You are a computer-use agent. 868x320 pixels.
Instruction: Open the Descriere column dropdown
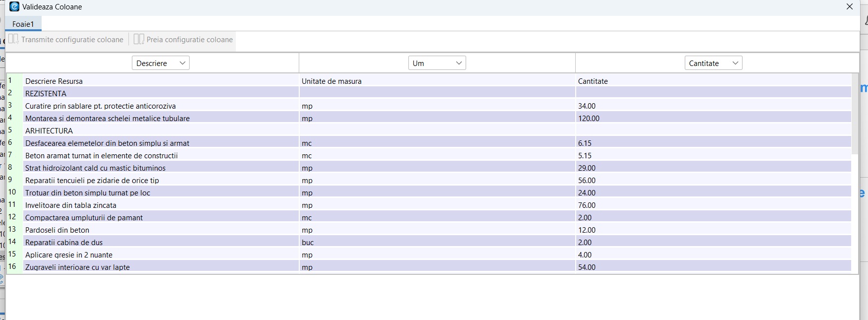click(161, 63)
